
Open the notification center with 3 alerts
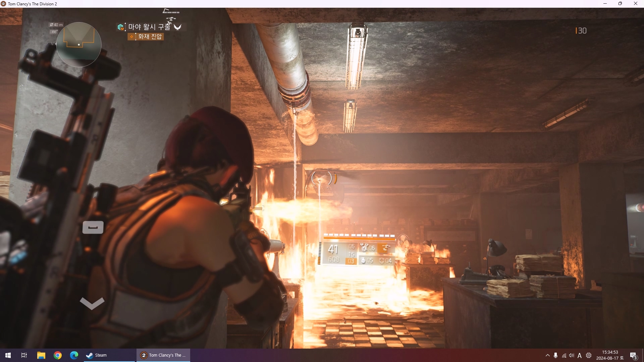(x=633, y=355)
